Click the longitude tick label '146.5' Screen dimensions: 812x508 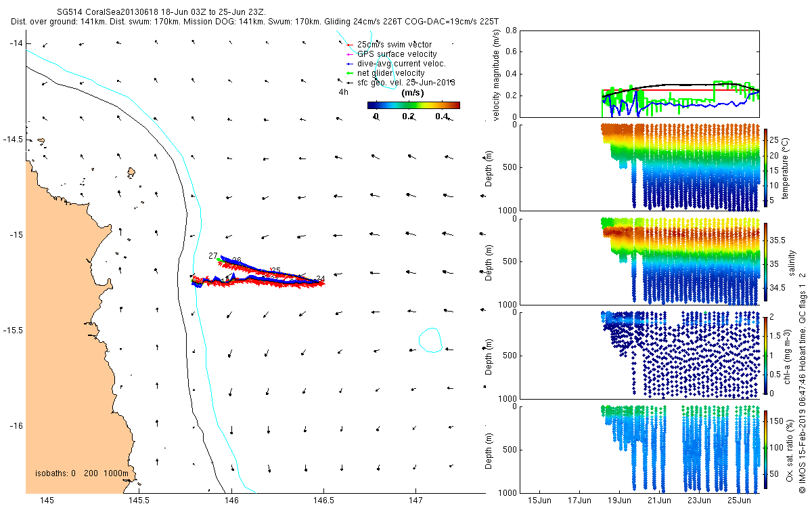(323, 501)
